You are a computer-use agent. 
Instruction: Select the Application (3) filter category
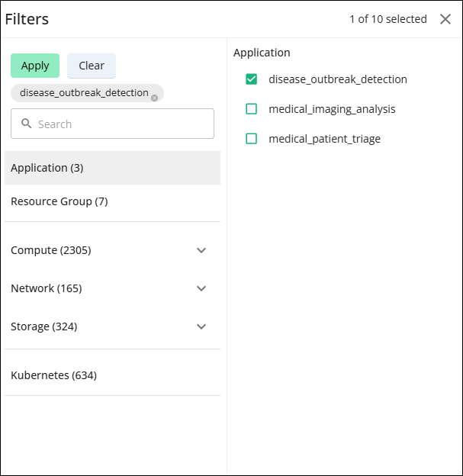(47, 168)
